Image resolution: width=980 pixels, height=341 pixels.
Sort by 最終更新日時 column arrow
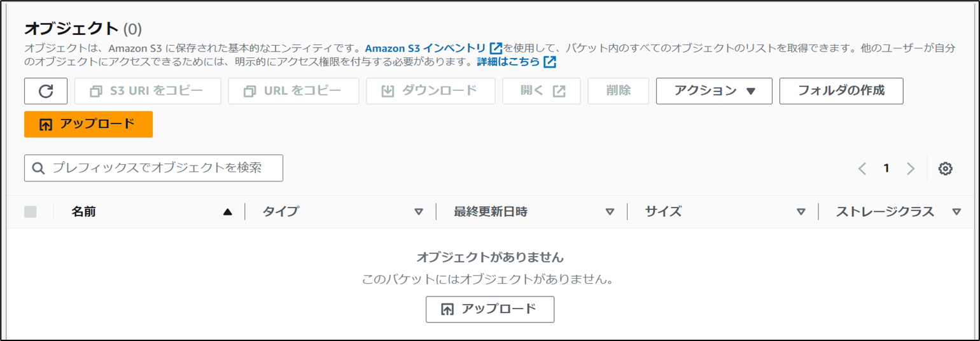click(610, 212)
